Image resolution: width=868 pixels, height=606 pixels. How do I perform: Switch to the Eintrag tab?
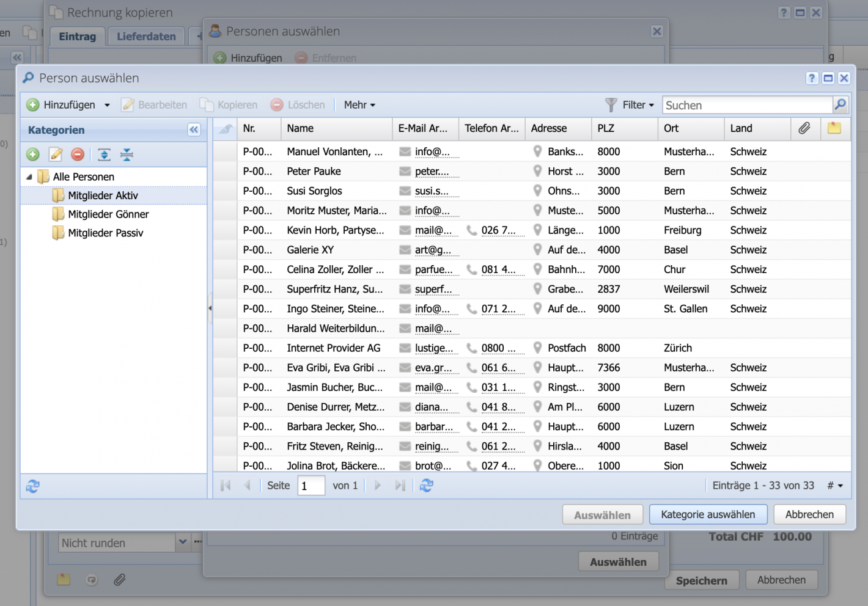pos(77,36)
